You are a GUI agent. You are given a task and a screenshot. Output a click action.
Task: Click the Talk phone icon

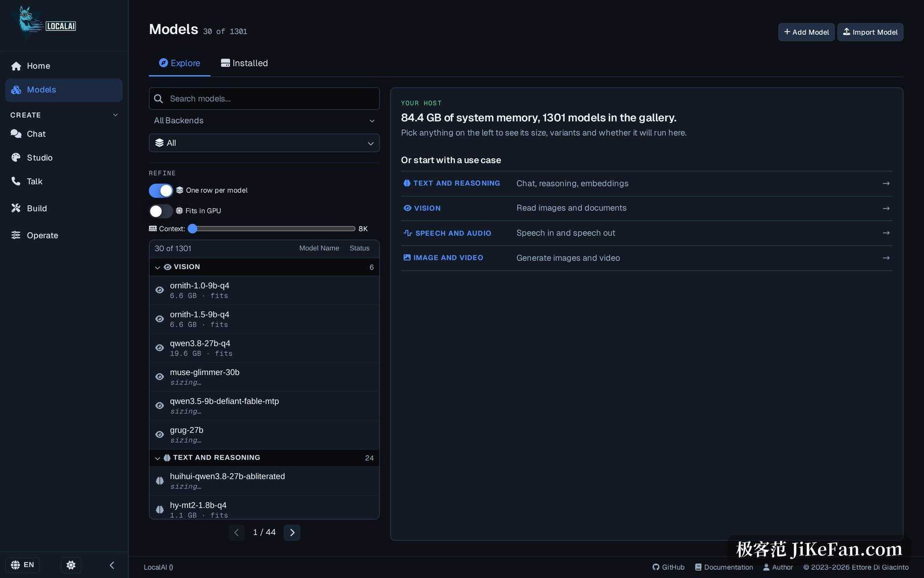click(16, 181)
